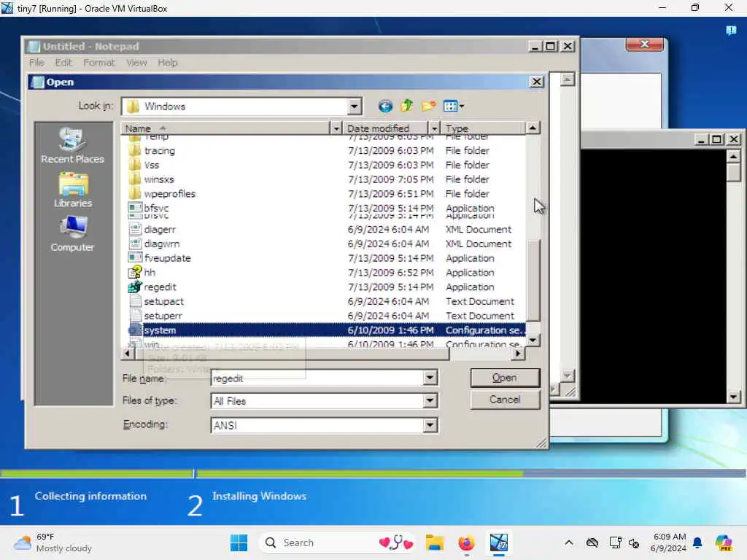Select the hh application file
Viewport: 747px width, 560px height.
150,273
